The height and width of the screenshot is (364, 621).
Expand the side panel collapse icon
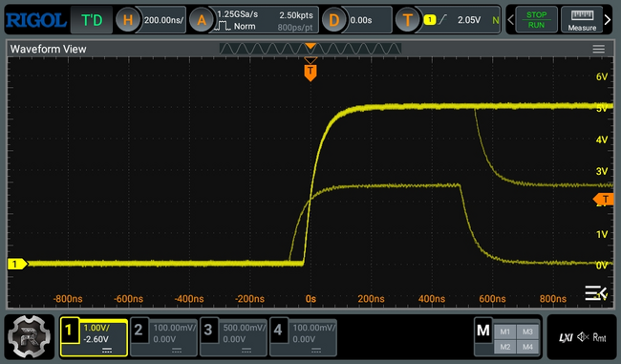point(595,293)
